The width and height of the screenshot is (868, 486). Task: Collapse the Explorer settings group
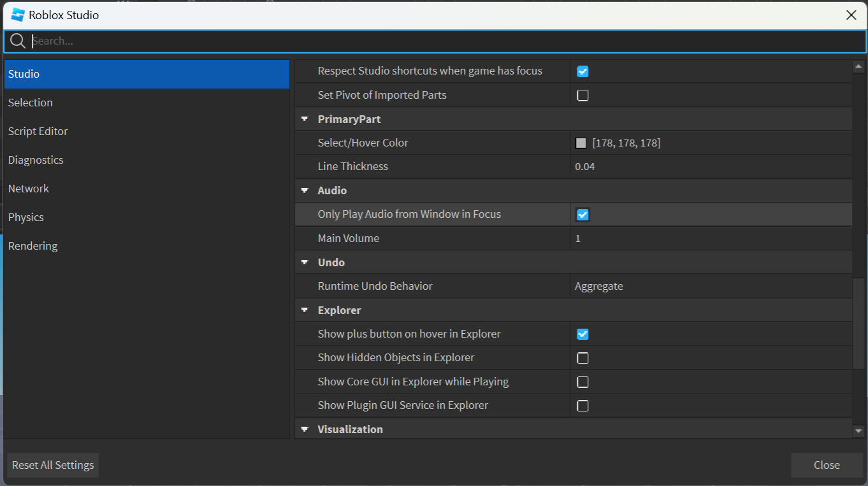[x=305, y=310]
